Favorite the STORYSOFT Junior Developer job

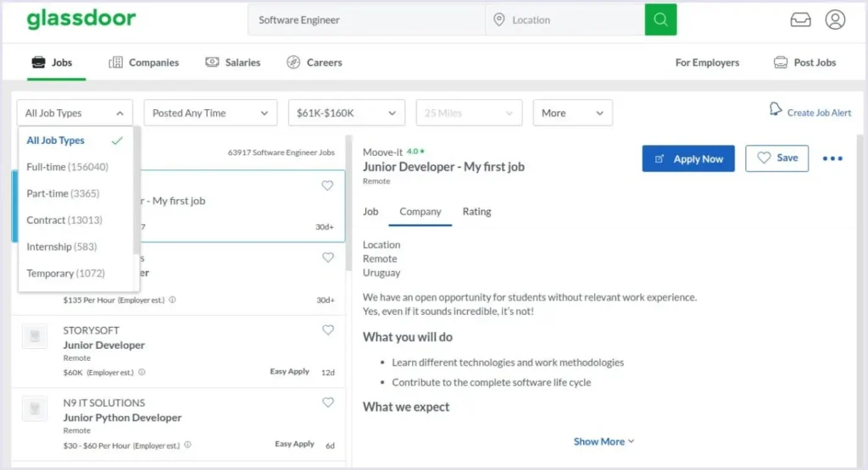[x=328, y=330]
